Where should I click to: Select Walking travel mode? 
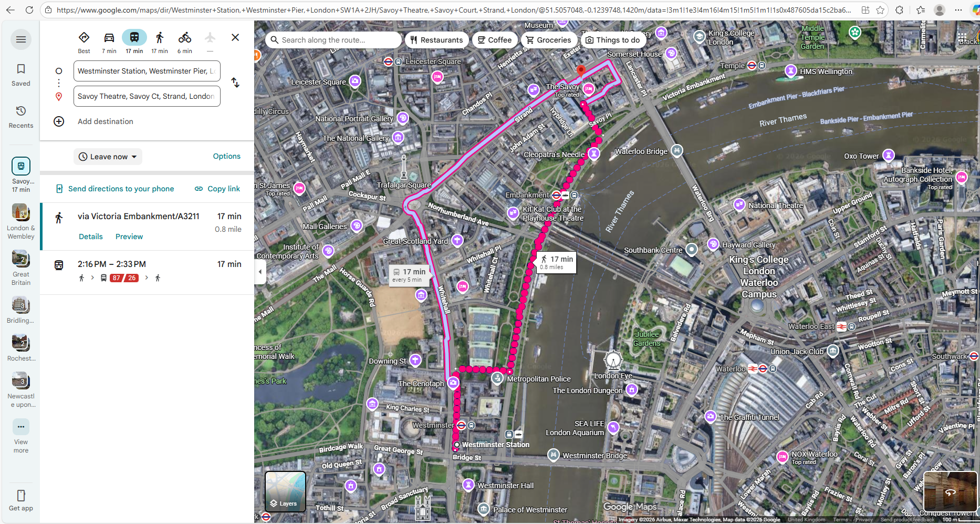[x=160, y=42]
